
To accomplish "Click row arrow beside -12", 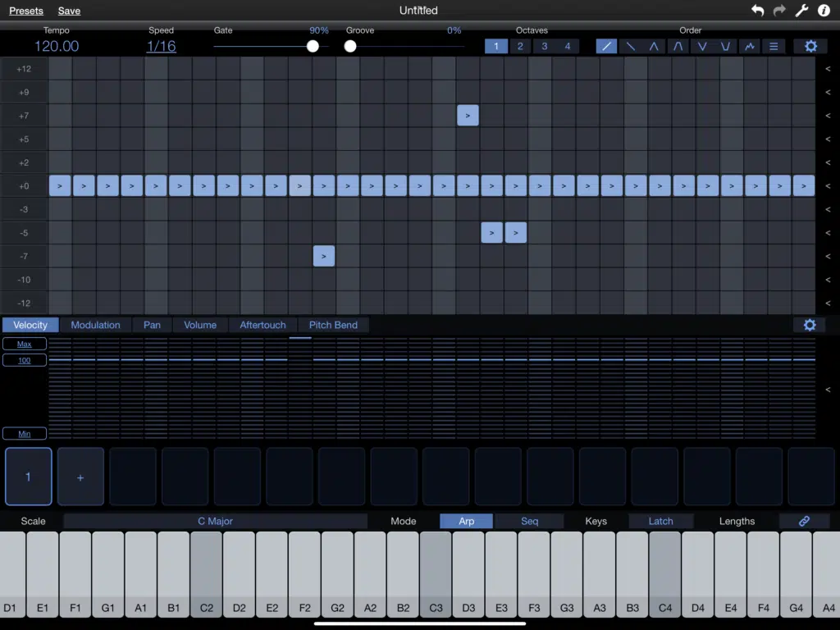I will pos(828,304).
